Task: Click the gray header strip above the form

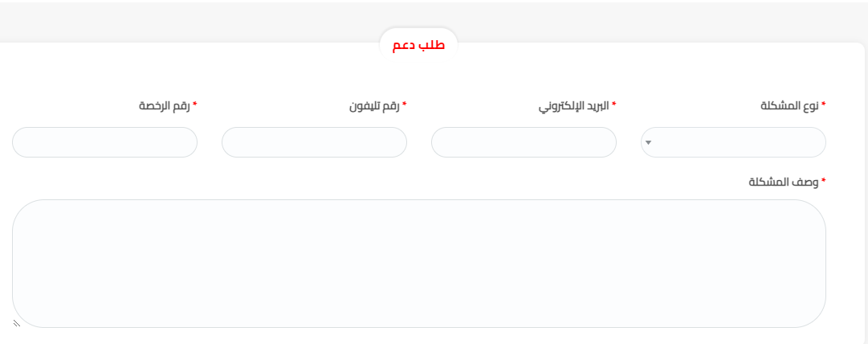Action: (201, 18)
